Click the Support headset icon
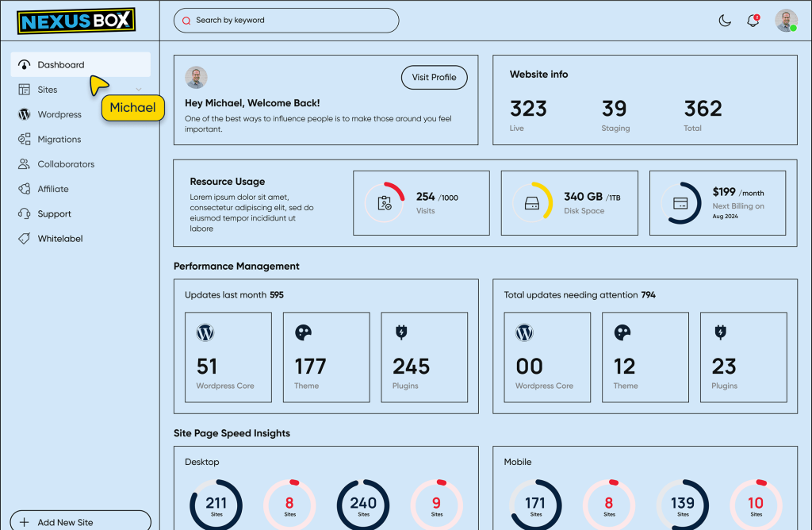812x530 pixels. (x=24, y=214)
